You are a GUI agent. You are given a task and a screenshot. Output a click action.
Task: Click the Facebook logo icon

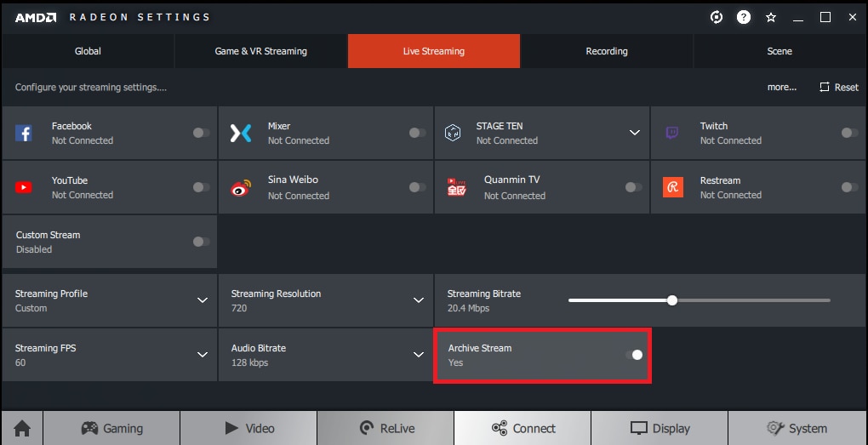(x=23, y=133)
